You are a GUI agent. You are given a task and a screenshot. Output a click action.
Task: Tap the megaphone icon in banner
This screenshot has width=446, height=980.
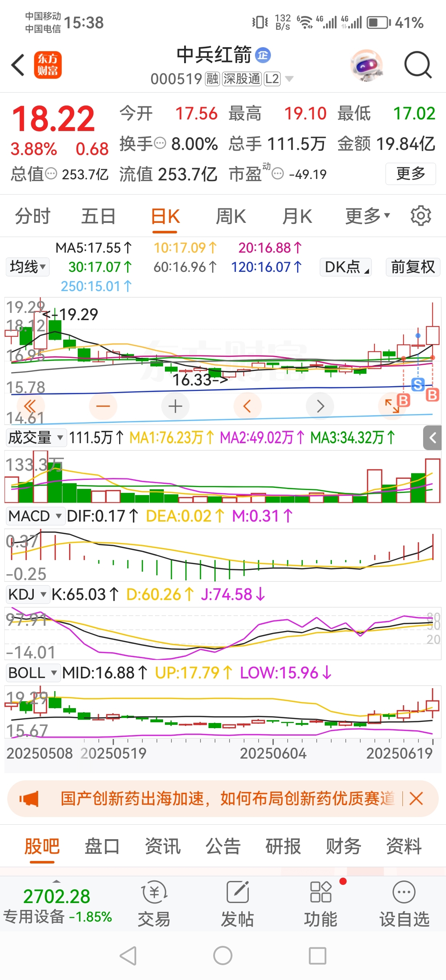[x=29, y=799]
